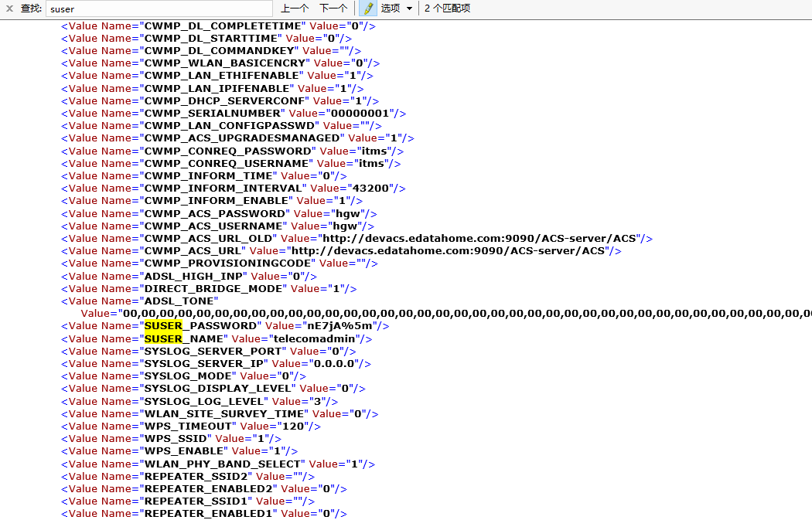Select the CWMP_ACS_URL_OLD address value
812x520 pixels.
coord(479,238)
